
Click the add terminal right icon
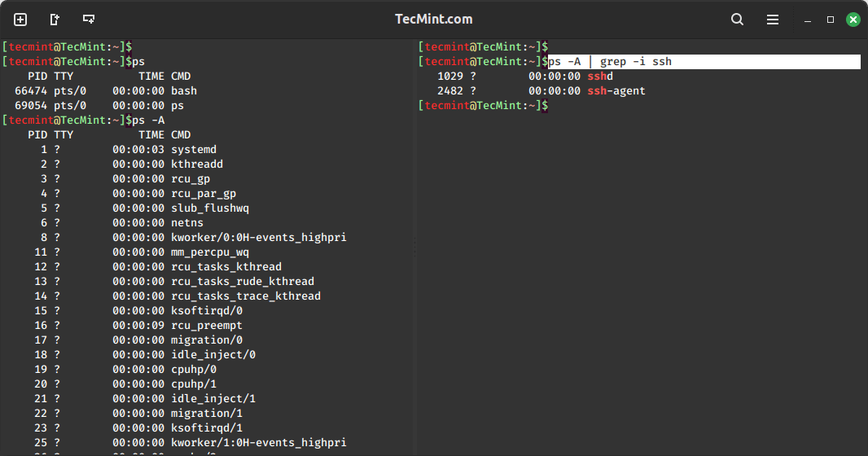click(x=55, y=20)
